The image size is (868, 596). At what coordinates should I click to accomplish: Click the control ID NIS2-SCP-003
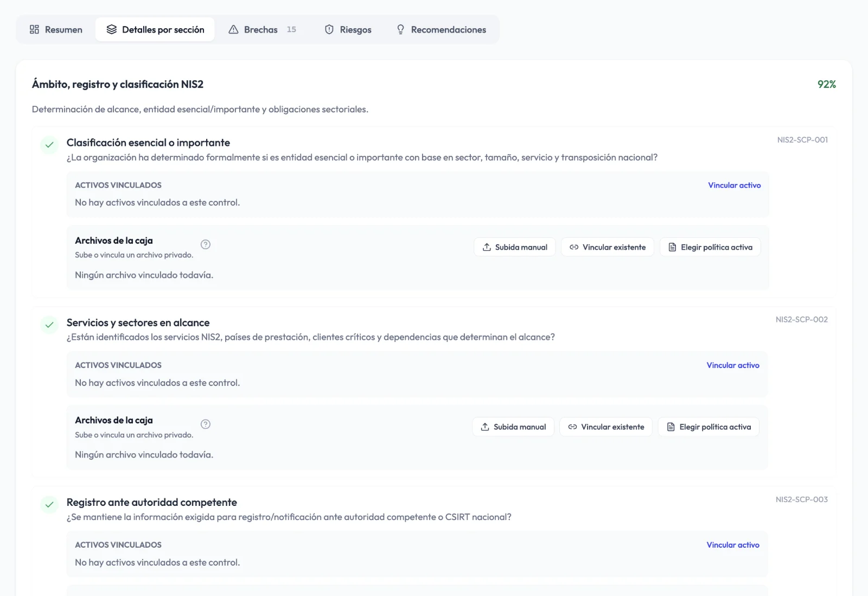tap(802, 499)
